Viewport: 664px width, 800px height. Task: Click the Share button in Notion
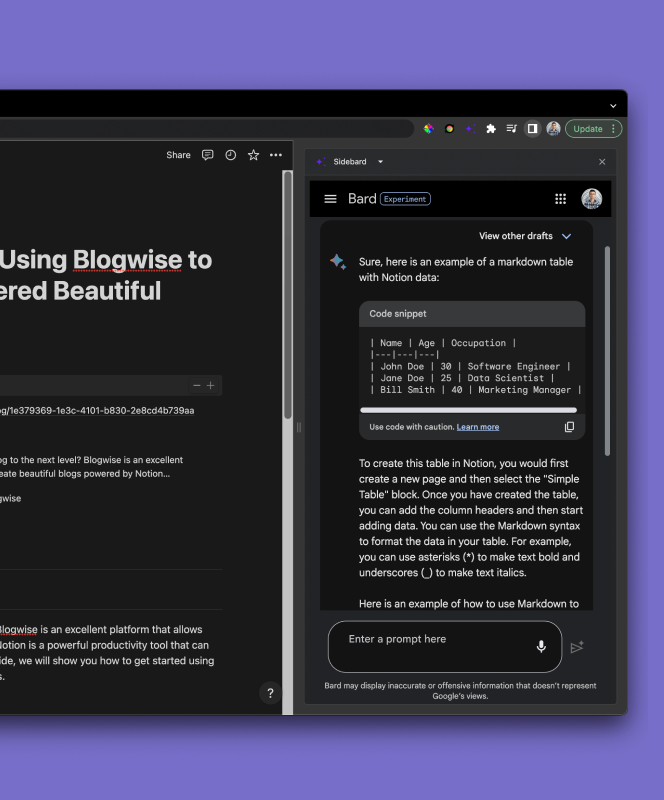[x=178, y=155]
